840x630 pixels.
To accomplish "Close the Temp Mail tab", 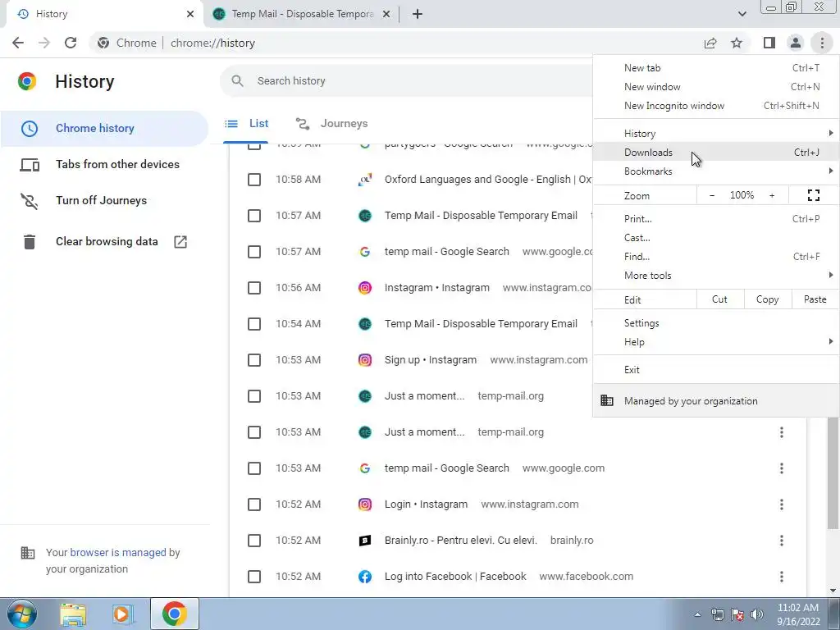I will pos(386,14).
